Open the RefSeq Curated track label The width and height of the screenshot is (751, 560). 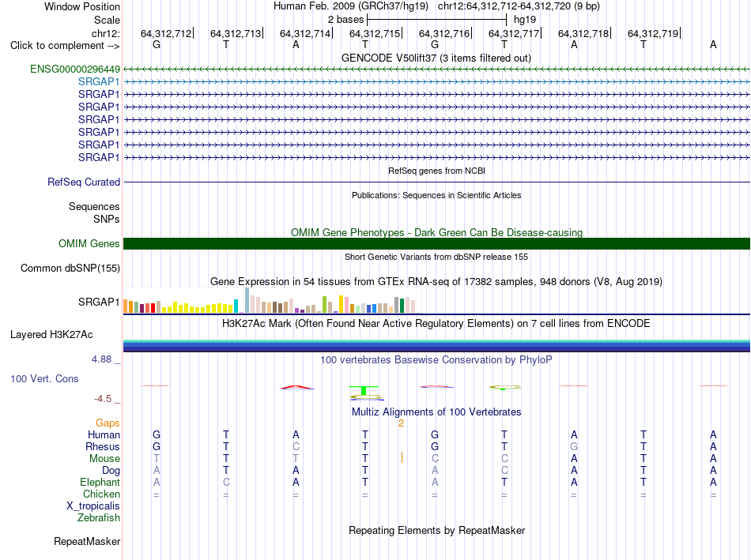coord(84,182)
